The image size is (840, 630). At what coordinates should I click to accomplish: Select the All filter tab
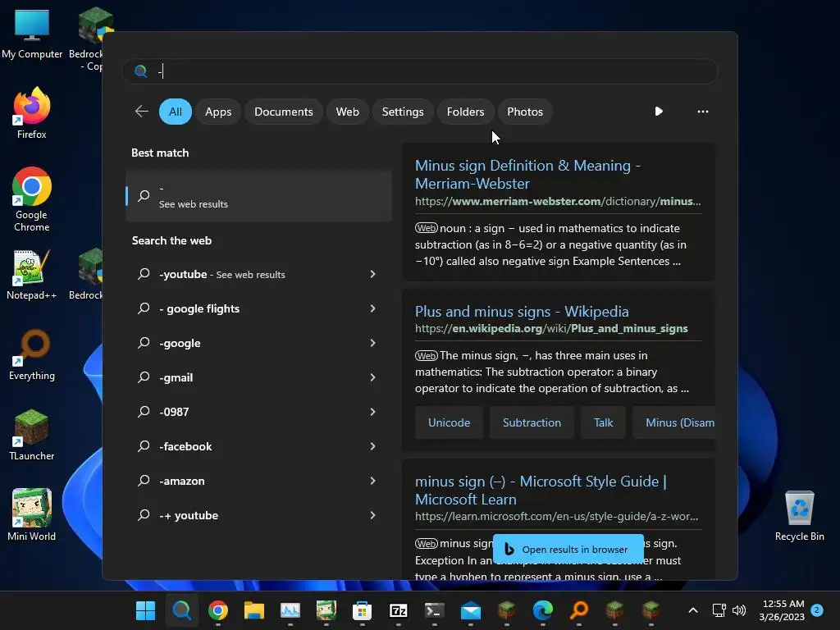tap(176, 112)
